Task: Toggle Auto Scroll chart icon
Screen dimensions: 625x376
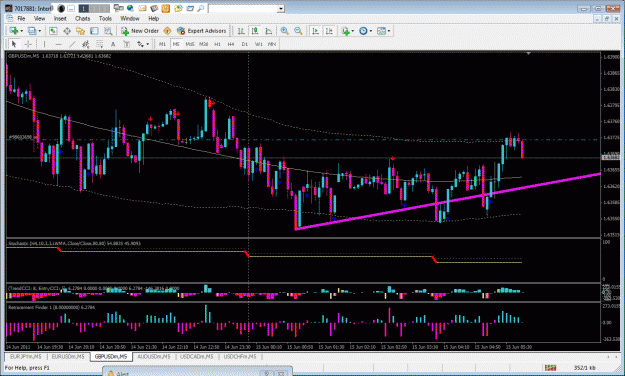Action: pyautogui.click(x=315, y=31)
